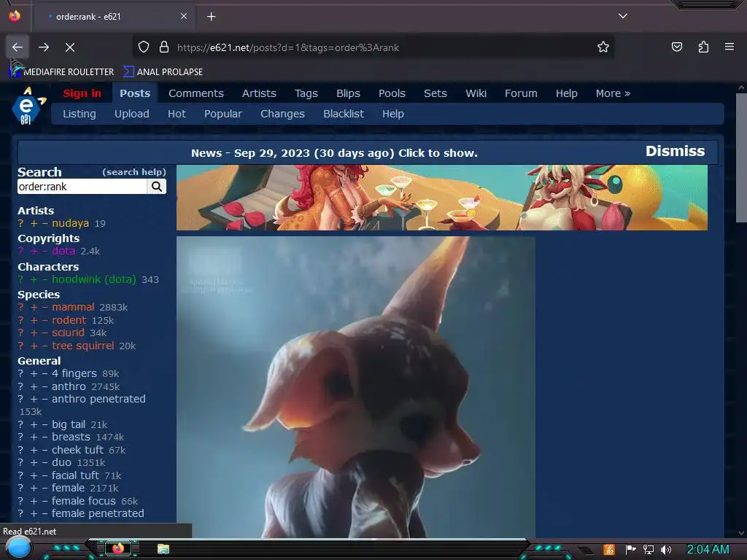Close the order:rank - e621 tab
This screenshot has width=747, height=560.
[x=183, y=16]
